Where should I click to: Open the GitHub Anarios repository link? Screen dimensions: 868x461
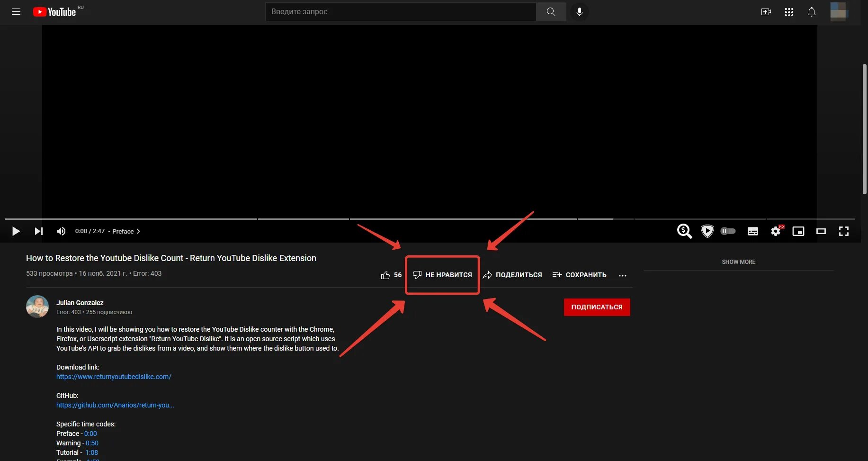pyautogui.click(x=115, y=405)
